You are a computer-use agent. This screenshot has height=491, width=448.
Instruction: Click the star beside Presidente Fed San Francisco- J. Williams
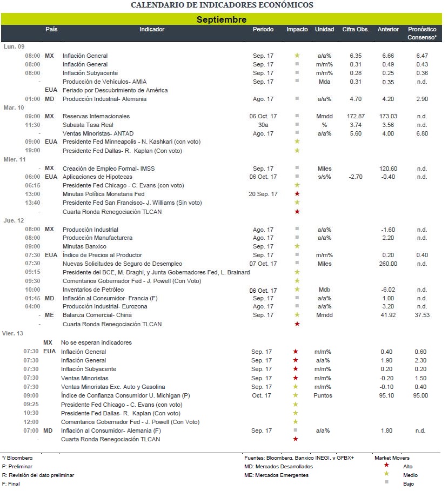(297, 202)
